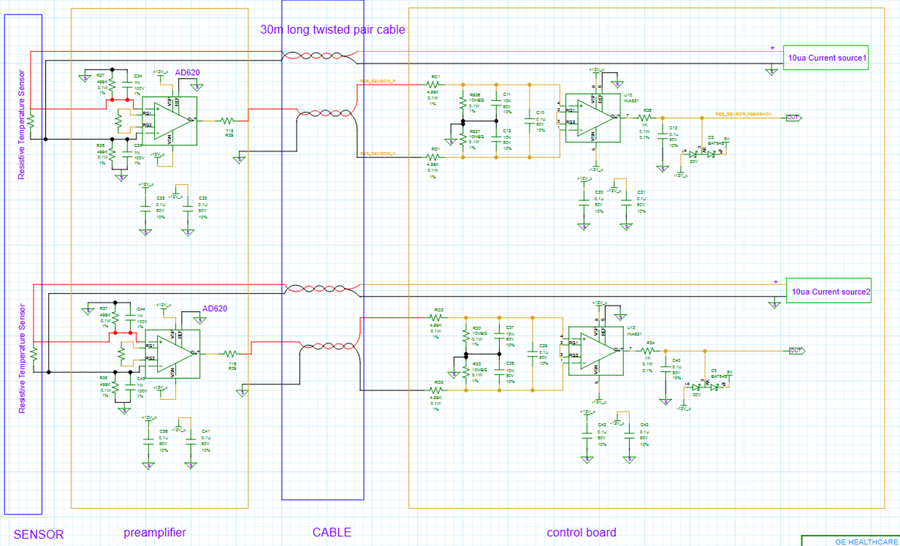The image size is (900, 546).
Task: Click the 10ua Current source1 block
Action: (x=826, y=58)
